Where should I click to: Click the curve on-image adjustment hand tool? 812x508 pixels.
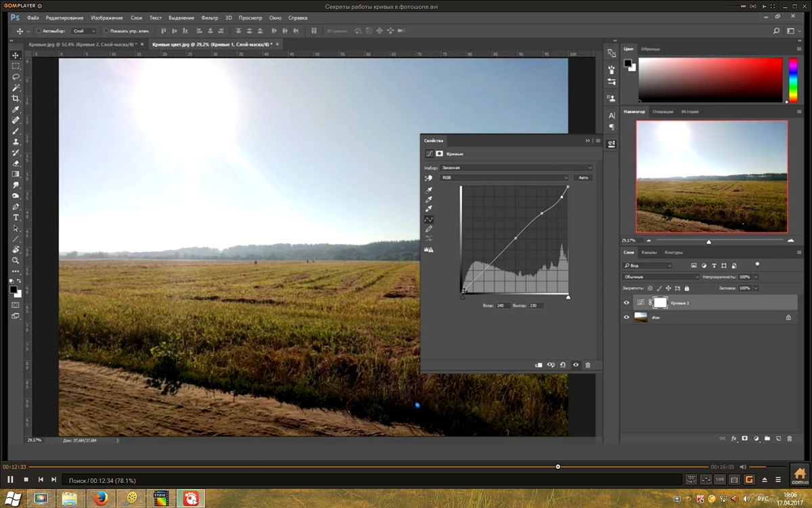428,177
